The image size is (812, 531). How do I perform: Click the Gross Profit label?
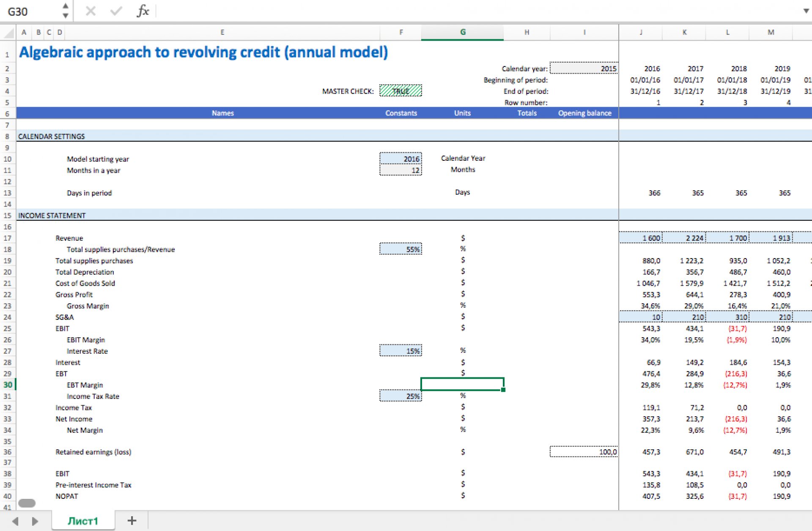[x=74, y=294]
